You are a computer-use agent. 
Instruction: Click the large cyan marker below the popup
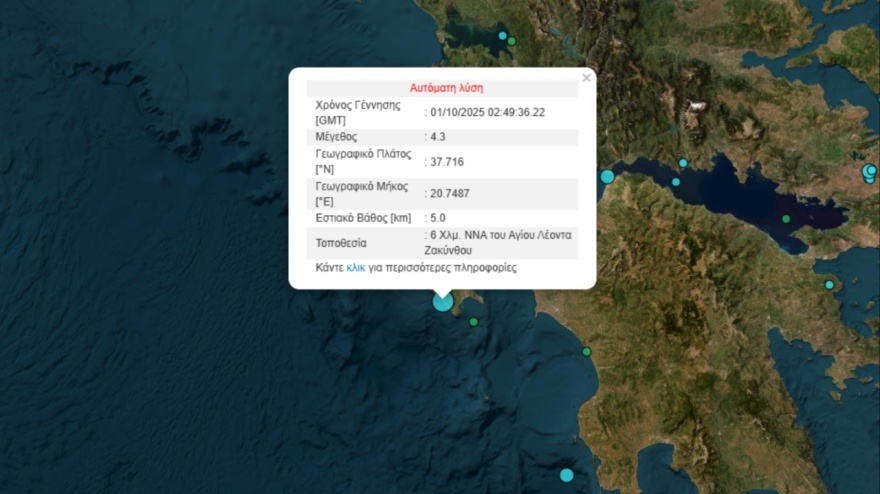(x=443, y=301)
